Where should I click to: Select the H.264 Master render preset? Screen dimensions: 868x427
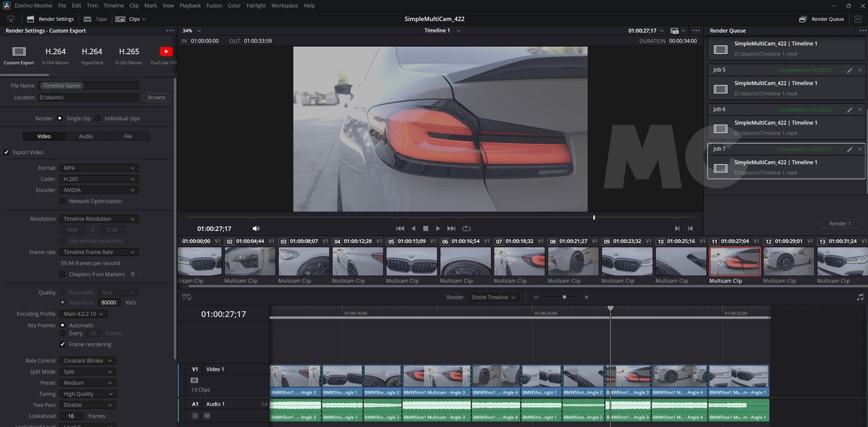pos(55,55)
